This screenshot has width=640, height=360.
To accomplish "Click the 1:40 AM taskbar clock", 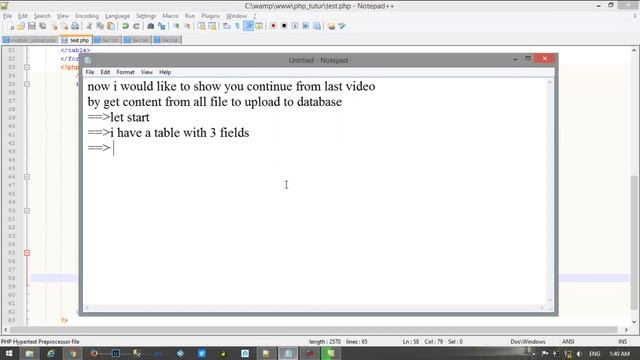I will [620, 354].
